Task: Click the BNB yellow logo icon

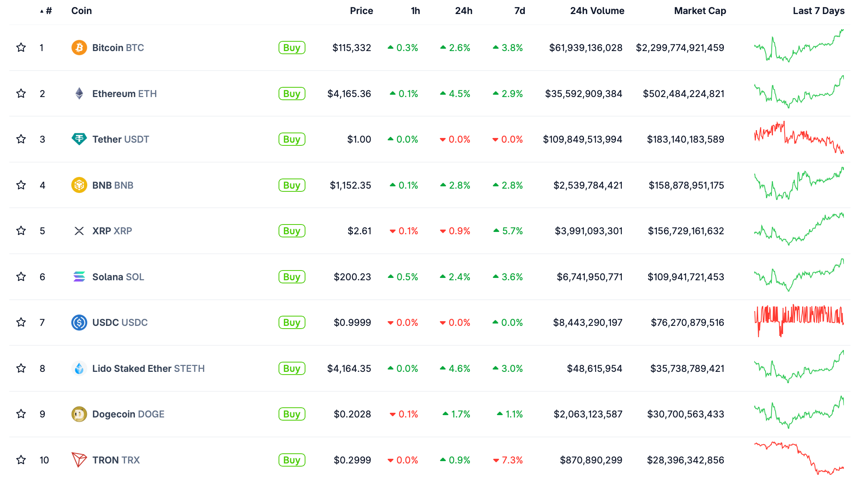Action: [x=79, y=185]
